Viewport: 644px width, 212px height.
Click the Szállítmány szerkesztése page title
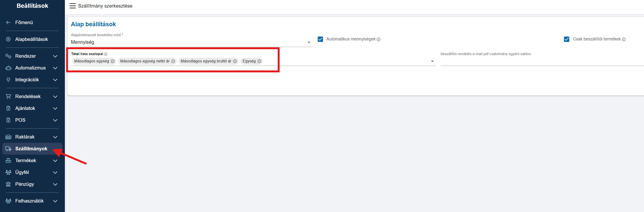coord(105,6)
